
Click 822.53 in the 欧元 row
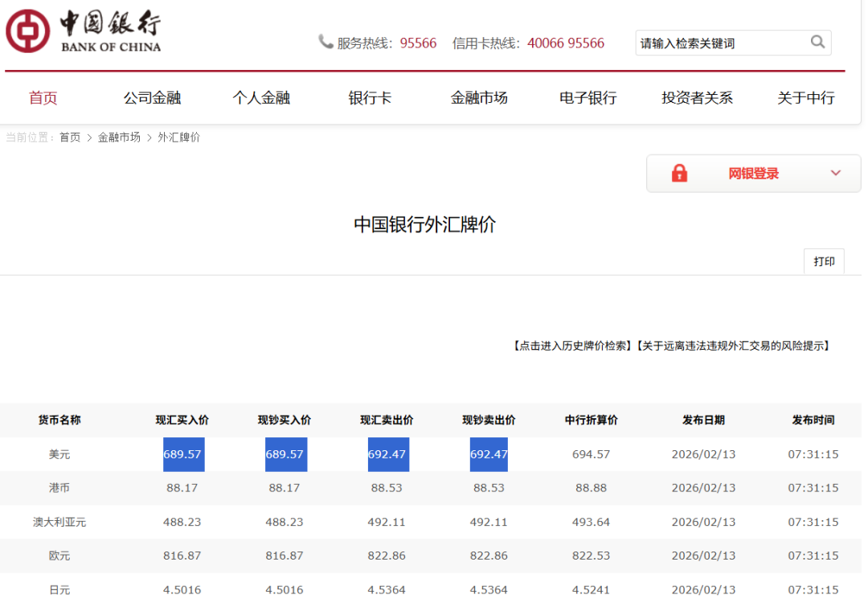click(x=592, y=556)
